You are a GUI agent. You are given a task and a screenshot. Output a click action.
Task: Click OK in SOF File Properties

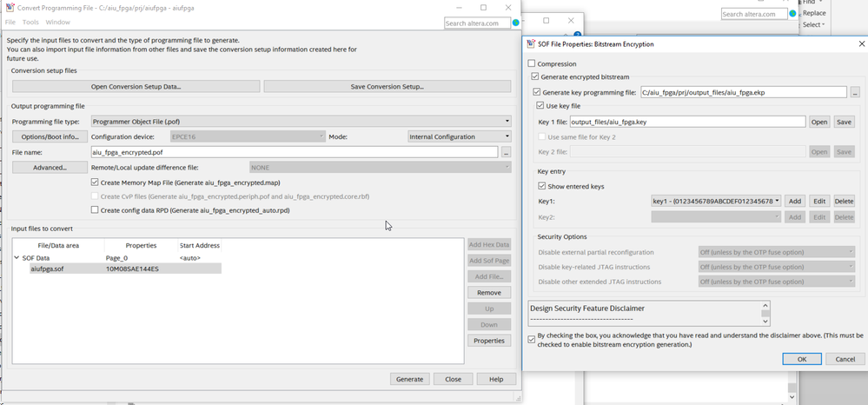(802, 359)
